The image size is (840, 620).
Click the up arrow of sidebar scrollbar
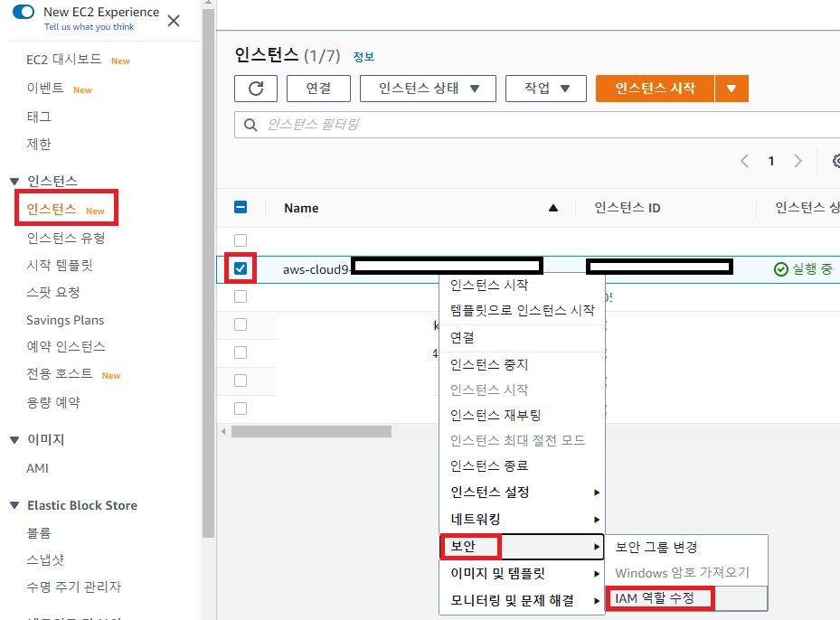[208, 3]
